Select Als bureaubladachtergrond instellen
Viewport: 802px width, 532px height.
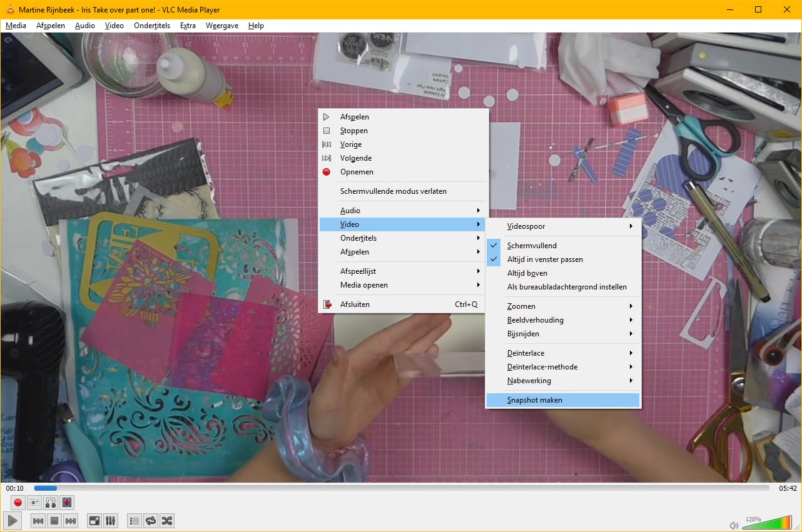563,287
